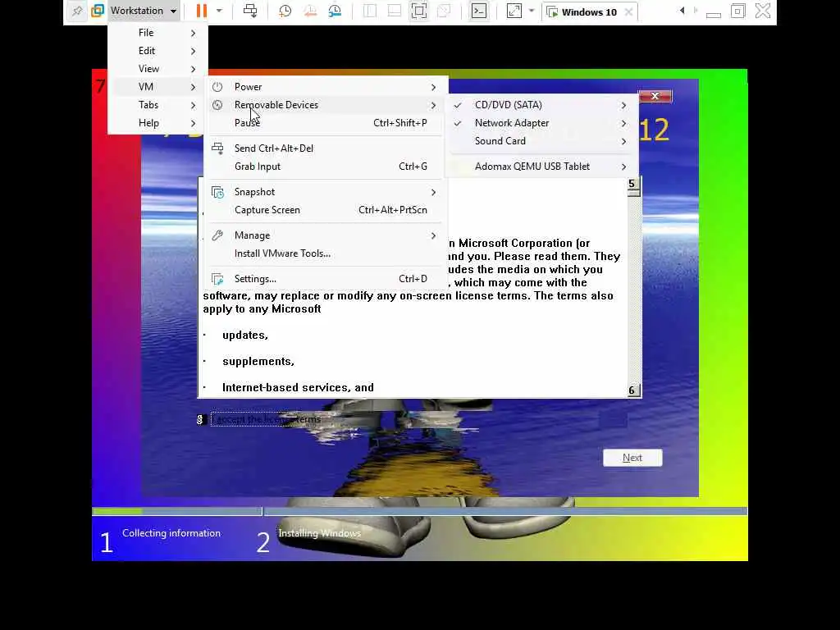This screenshot has height=630, width=840.
Task: Revert to snapshot using the toolbar icon
Action: click(309, 11)
